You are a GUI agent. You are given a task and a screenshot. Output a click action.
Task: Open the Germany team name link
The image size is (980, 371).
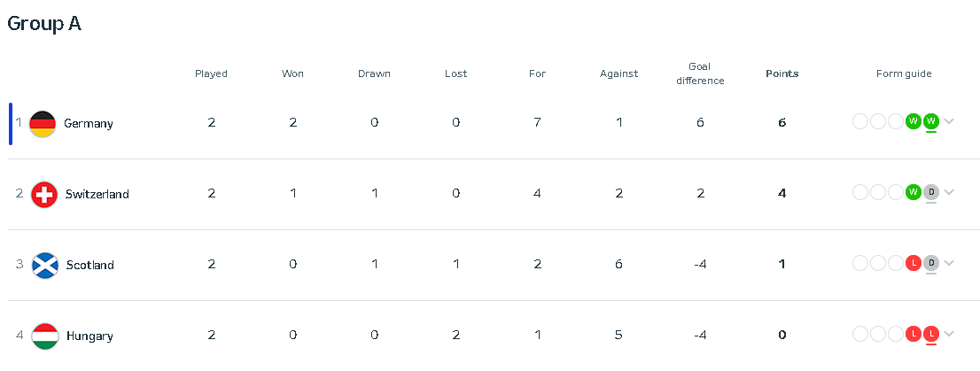click(89, 123)
